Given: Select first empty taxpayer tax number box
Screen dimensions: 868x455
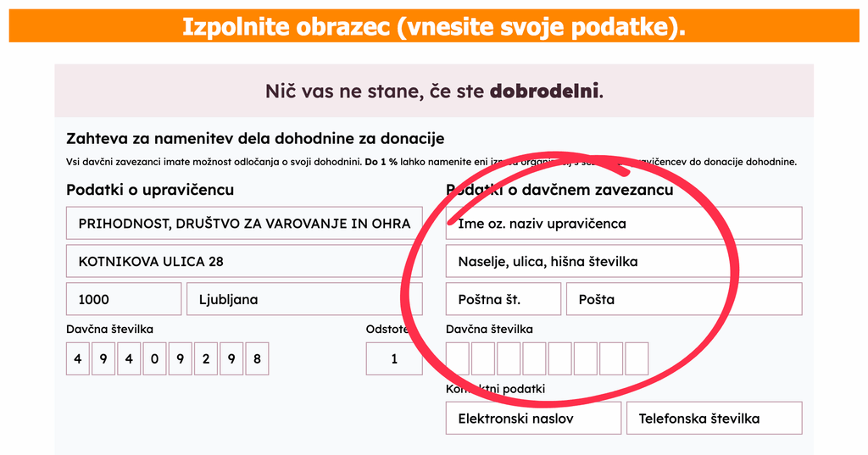Looking at the screenshot, I should (458, 358).
